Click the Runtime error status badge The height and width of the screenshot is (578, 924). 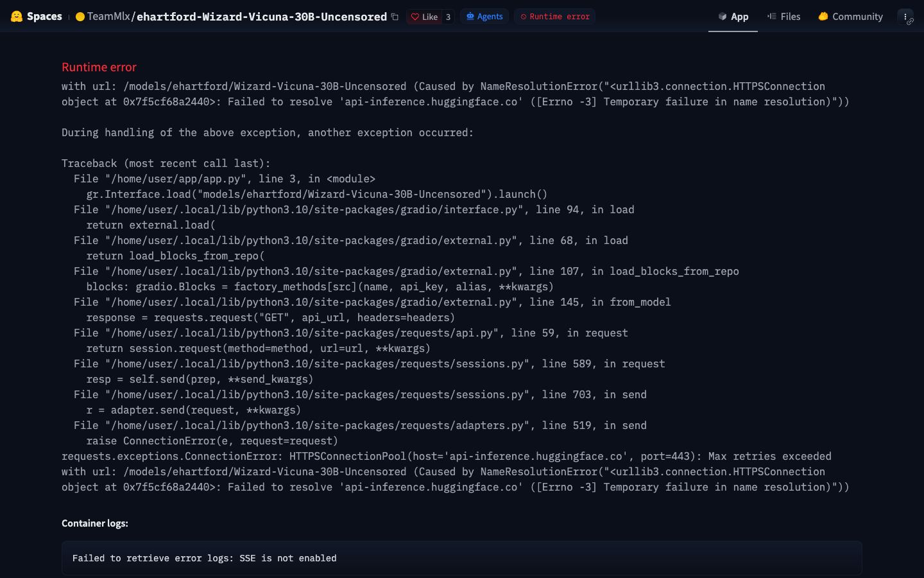554,17
